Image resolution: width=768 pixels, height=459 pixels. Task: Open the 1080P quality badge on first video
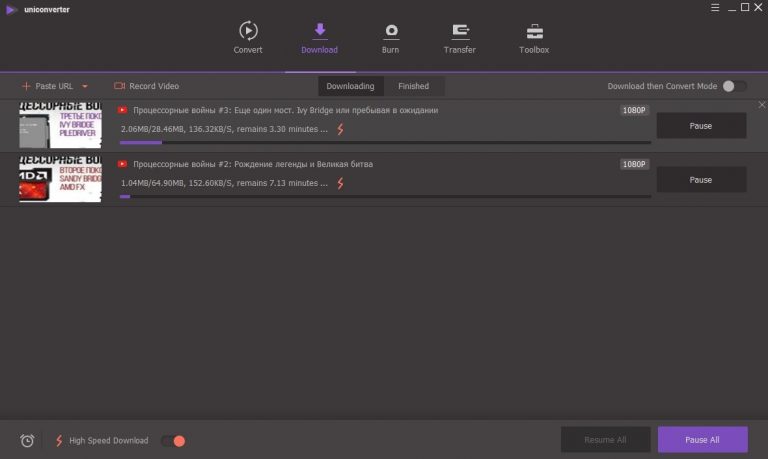point(634,110)
